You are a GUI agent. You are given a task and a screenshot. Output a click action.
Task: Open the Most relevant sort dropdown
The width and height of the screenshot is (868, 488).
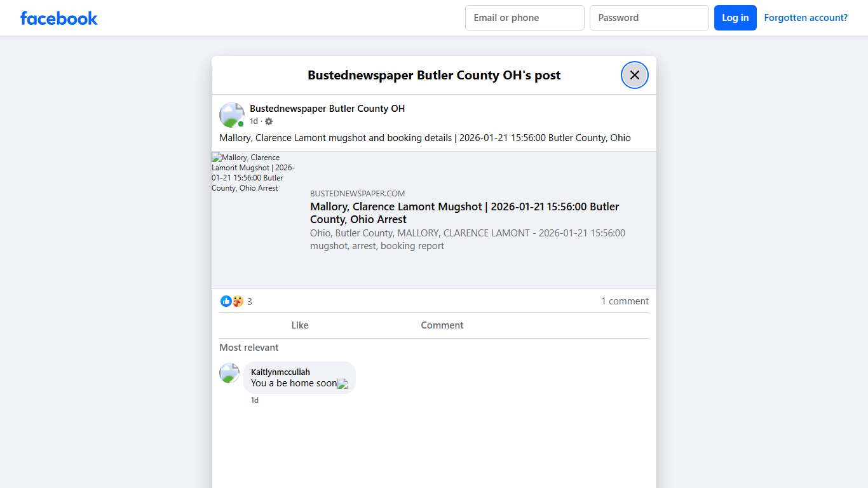tap(248, 348)
